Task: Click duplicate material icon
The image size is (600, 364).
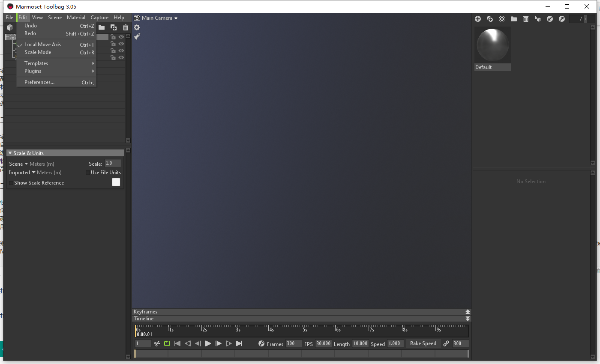Action: (490, 19)
